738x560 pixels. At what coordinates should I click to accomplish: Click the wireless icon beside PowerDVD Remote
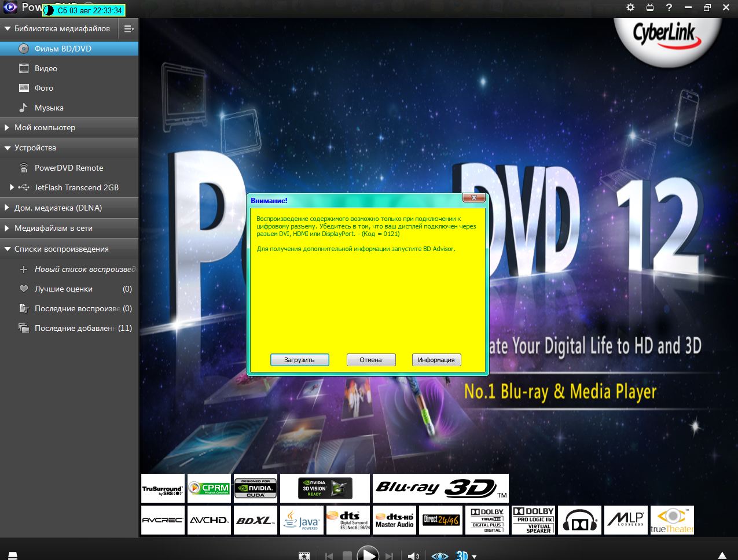(x=24, y=168)
